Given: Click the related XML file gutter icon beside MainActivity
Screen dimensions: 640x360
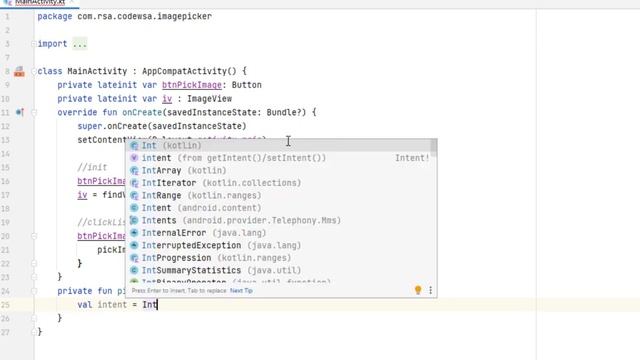Looking at the screenshot, I should click(19, 71).
